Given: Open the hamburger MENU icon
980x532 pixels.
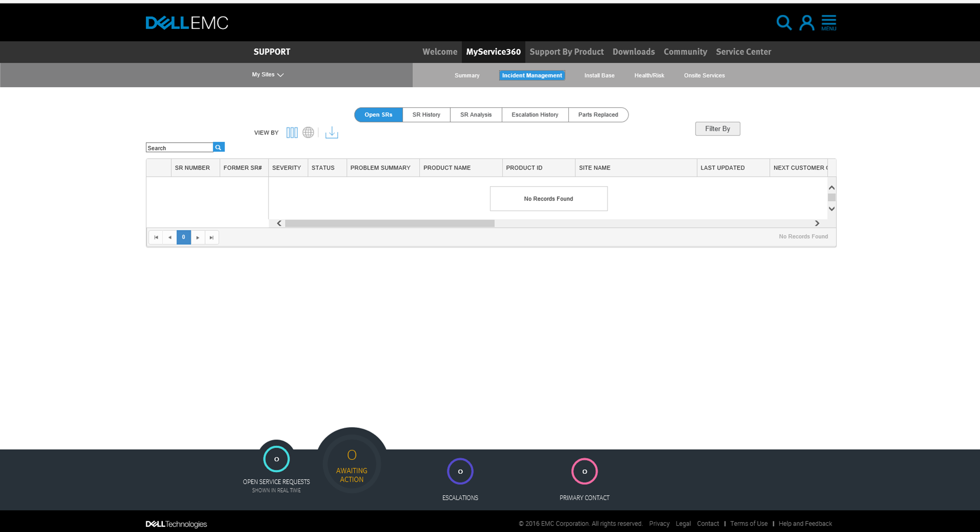Looking at the screenshot, I should pyautogui.click(x=829, y=23).
